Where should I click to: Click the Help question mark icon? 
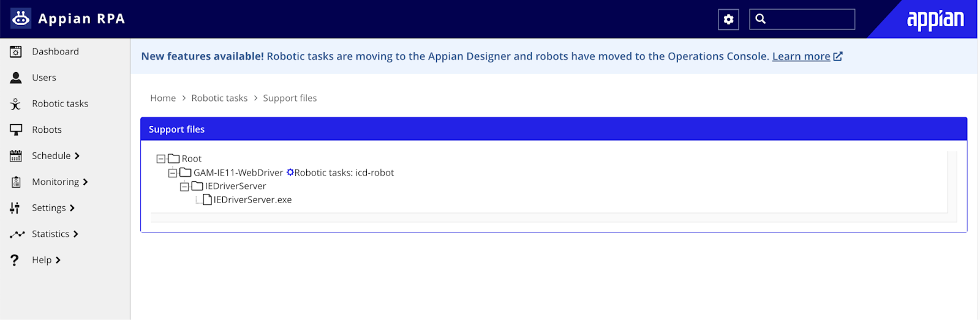(15, 260)
